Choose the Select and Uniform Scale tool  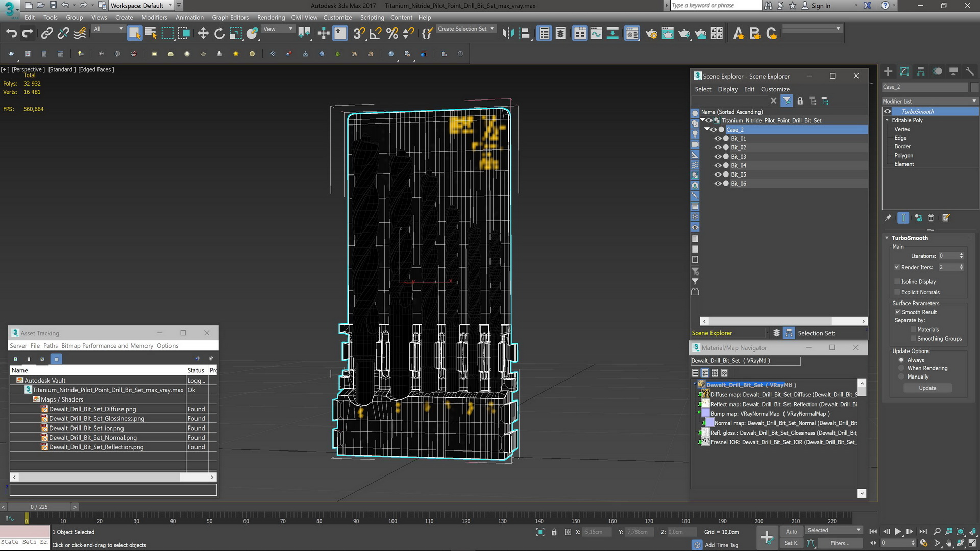(x=236, y=34)
